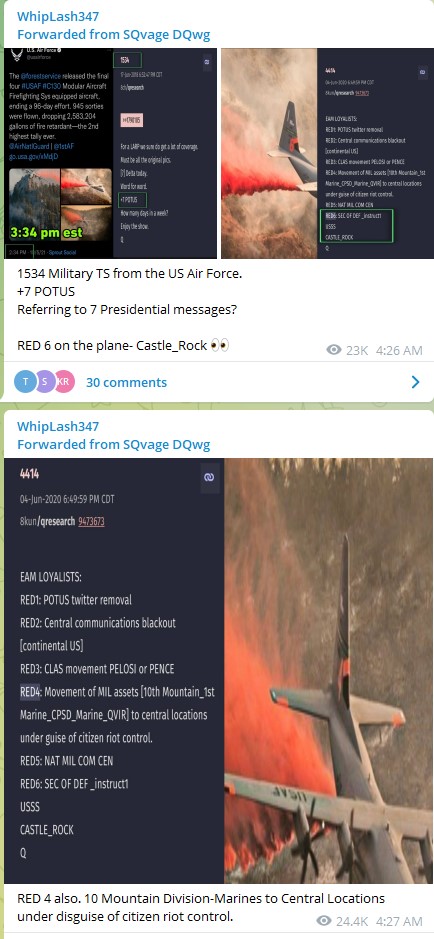Open second Forwarded from SQvage DQwg source
This screenshot has height=939, width=434.
pyautogui.click(x=113, y=444)
